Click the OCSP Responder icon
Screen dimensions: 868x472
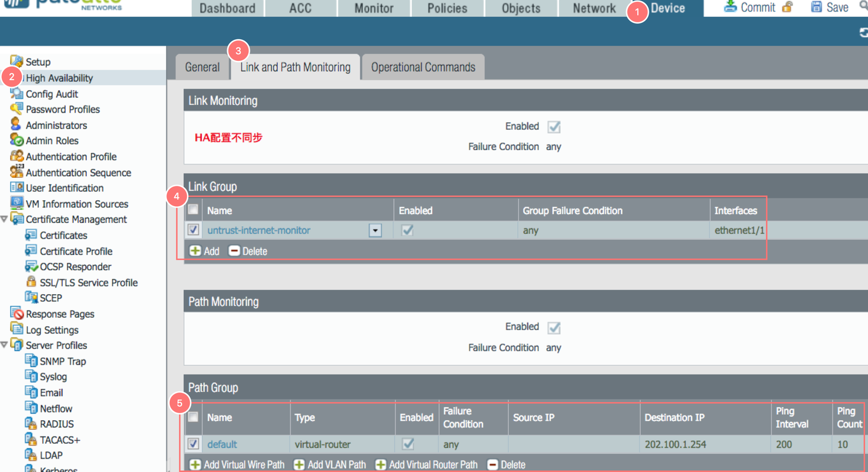(x=31, y=266)
